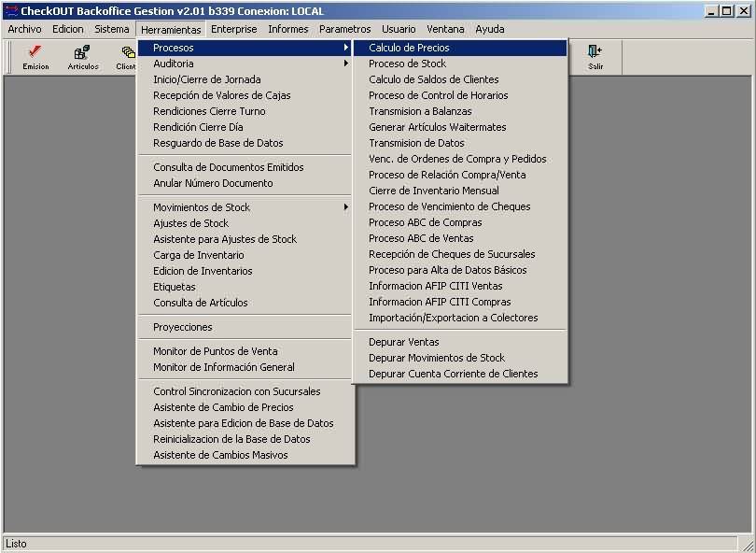Choose Venc. de Ordenes de Compra y Pedidos
Screen dimensions: 756x553
460,159
